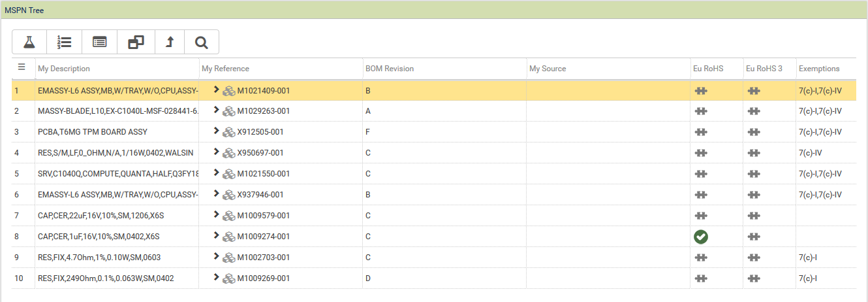868x302 pixels.
Task: Select the PCBA,T6MG TPM BOARD ASSY row
Action: coord(93,132)
